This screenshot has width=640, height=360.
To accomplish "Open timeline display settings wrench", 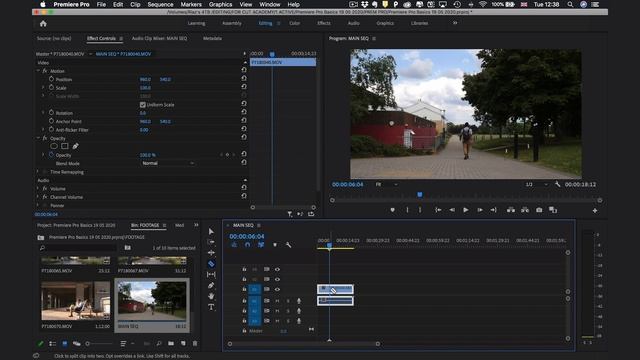I will [x=288, y=245].
